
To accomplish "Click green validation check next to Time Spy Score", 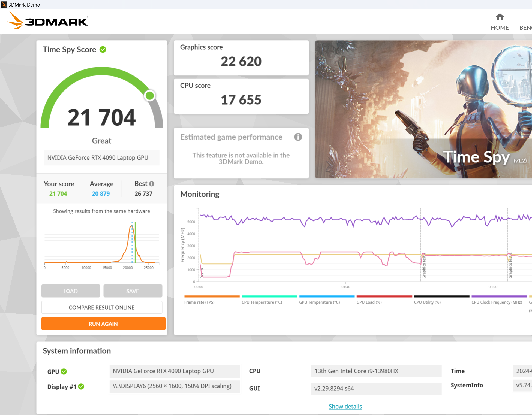I will coord(103,50).
